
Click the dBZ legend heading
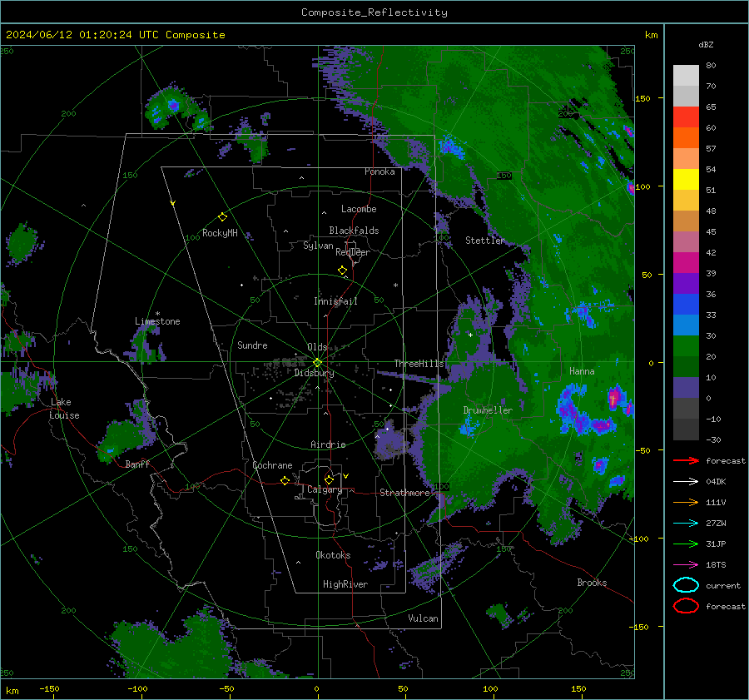(x=706, y=44)
